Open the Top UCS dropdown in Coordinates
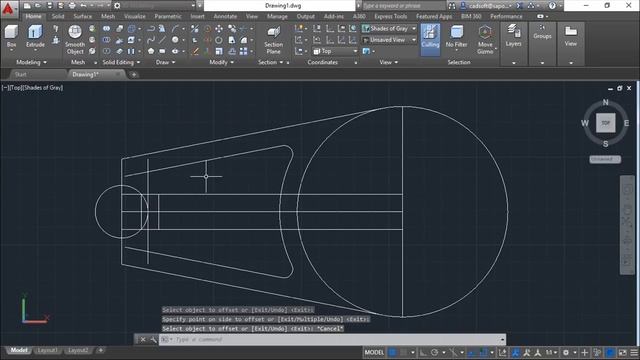Image resolution: width=640 pixels, height=360 pixels. tap(335, 51)
